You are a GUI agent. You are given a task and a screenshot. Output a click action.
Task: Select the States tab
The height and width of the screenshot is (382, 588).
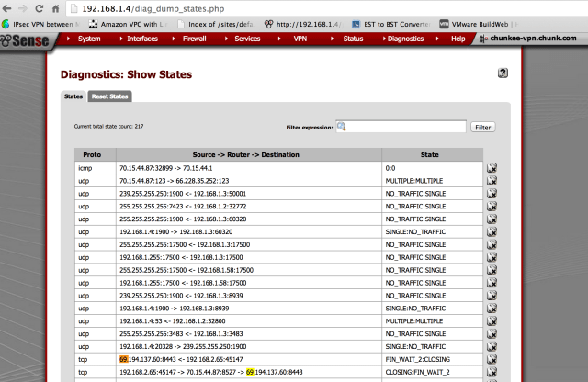point(73,96)
